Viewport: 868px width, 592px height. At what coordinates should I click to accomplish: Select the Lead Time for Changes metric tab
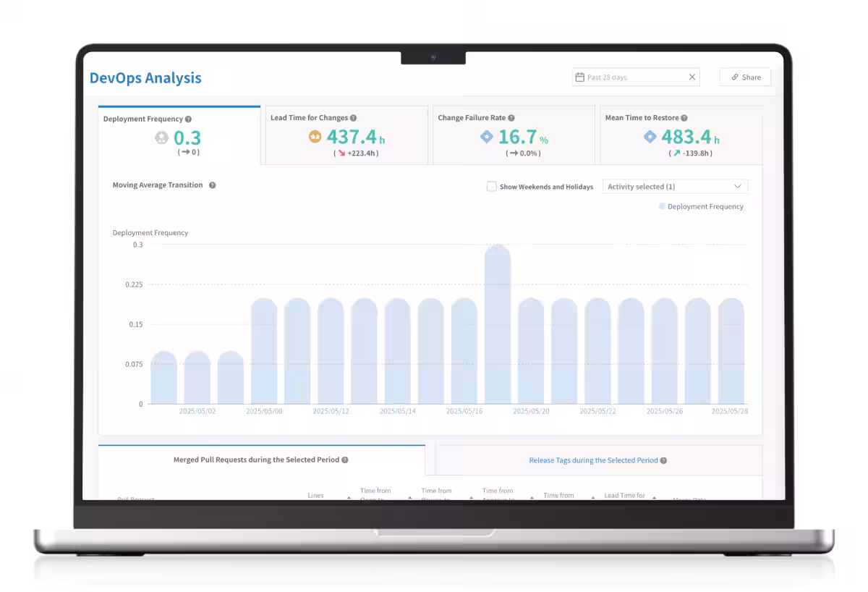[348, 135]
